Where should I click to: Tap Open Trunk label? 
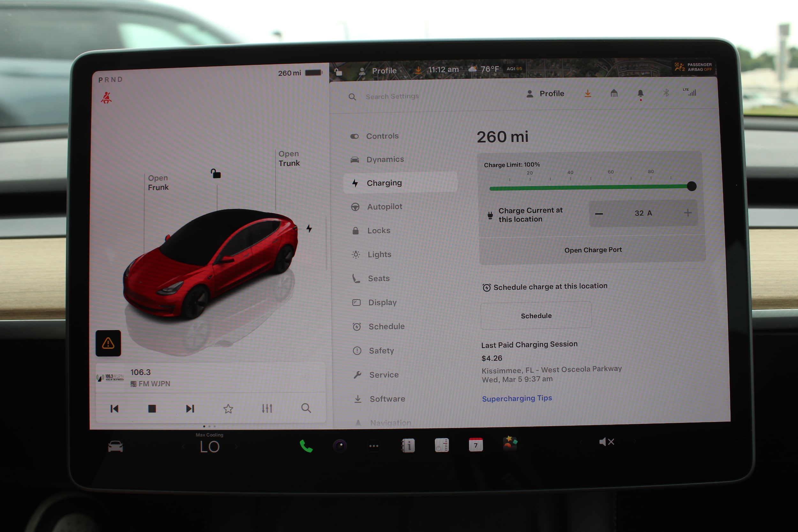coord(289,158)
